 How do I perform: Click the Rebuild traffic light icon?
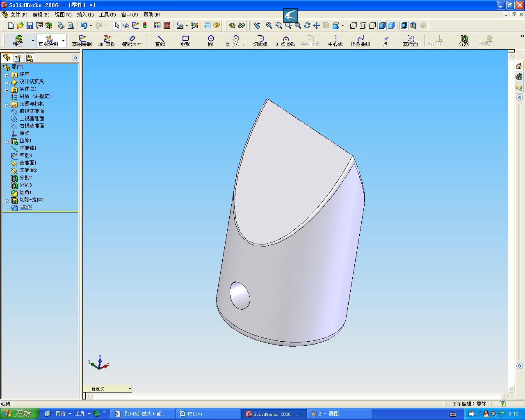coord(145,25)
